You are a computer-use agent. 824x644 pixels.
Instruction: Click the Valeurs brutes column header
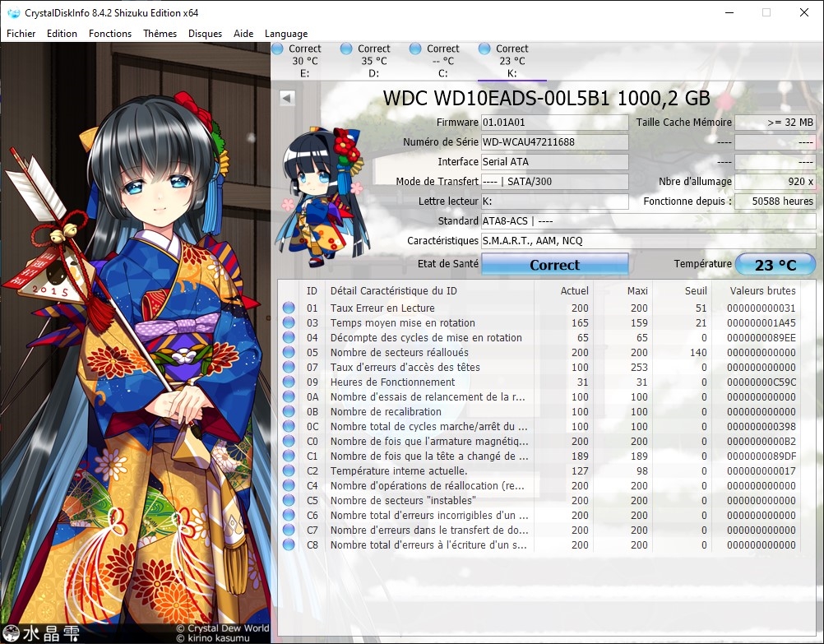click(762, 290)
